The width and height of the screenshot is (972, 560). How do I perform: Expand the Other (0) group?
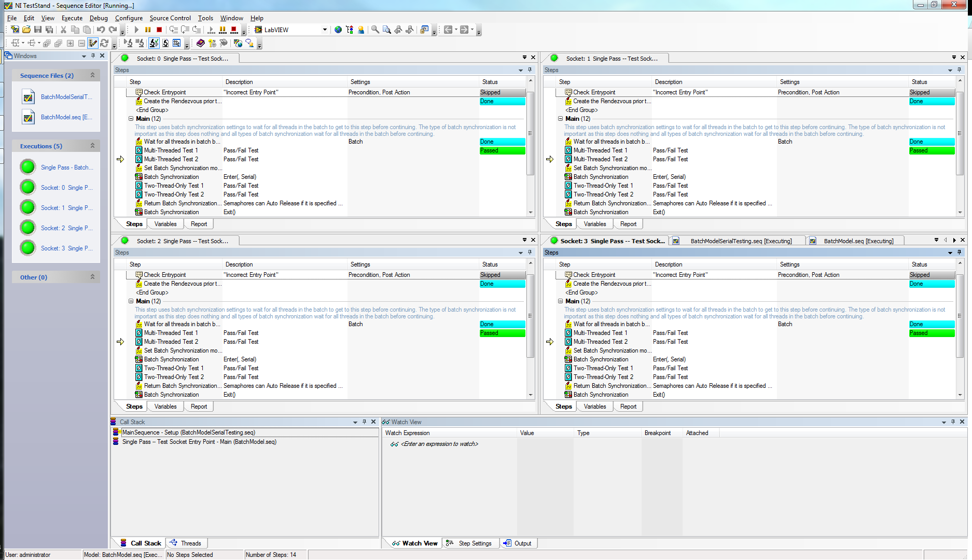tap(92, 277)
